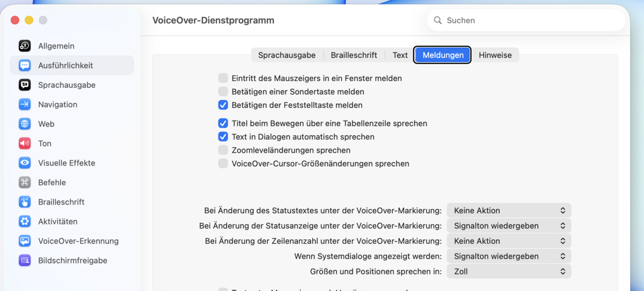Open the Zeilenanzahl change action dropdown
Image resolution: width=644 pixels, height=291 pixels.
[509, 241]
